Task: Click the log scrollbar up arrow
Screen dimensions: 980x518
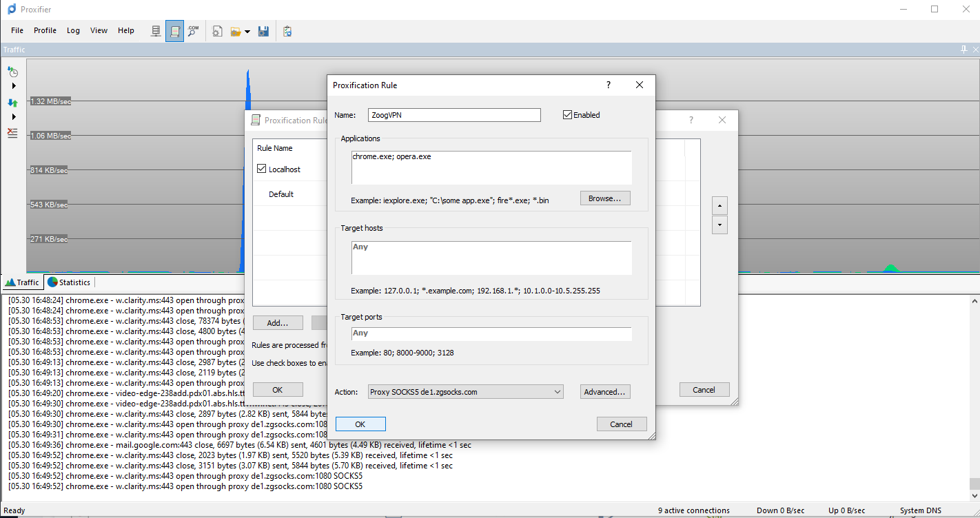Action: click(x=974, y=301)
